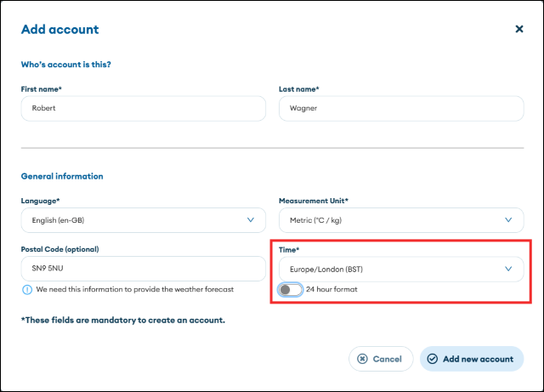
Task: Click the Time dropdown chevron arrow
Action: point(508,269)
